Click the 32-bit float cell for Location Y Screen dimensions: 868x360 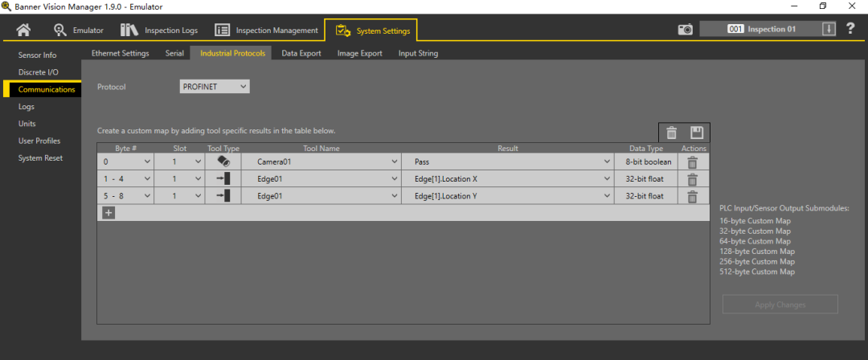coord(646,196)
